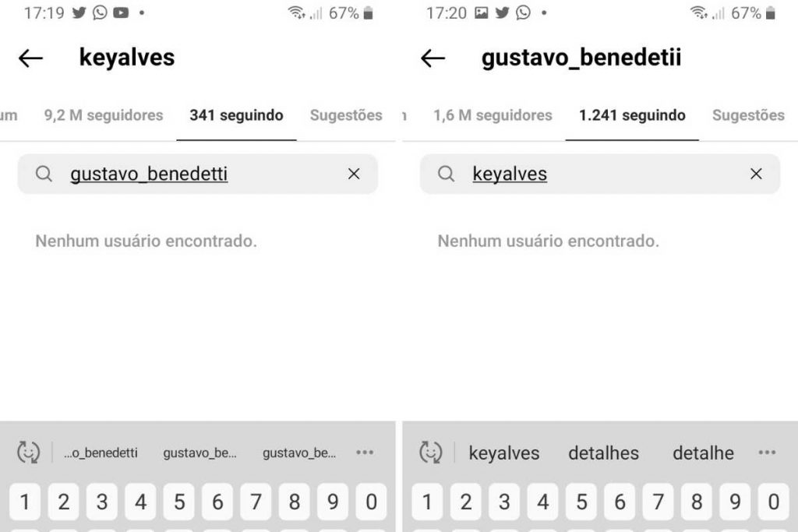
Task: Clear the keyalves search with X
Action: click(756, 174)
